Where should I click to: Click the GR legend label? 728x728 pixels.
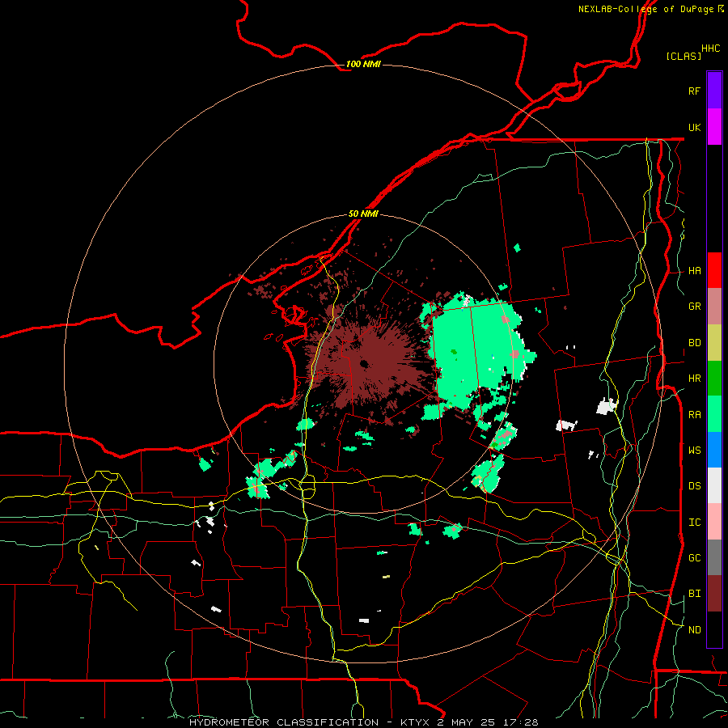[694, 307]
